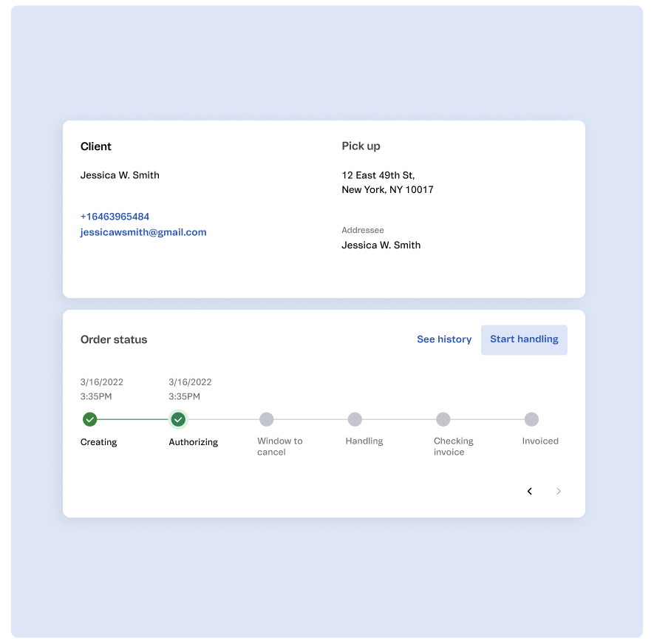Go back with the left chevron arrow
Screen dimensions: 654x644
(530, 491)
